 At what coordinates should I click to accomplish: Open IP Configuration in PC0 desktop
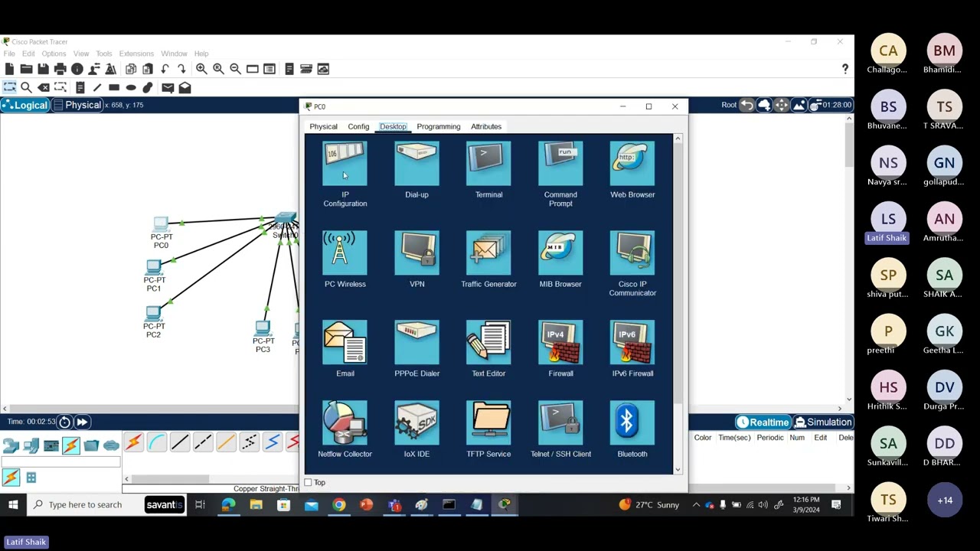click(345, 163)
